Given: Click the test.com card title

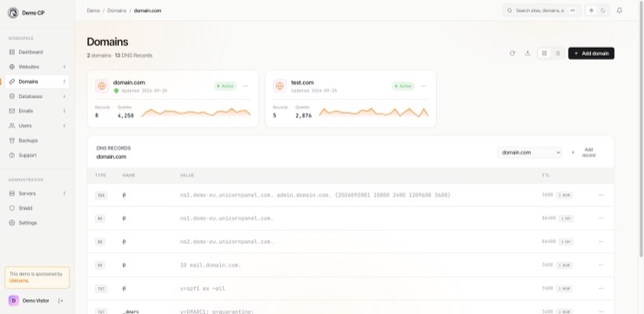Looking at the screenshot, I should click(302, 83).
